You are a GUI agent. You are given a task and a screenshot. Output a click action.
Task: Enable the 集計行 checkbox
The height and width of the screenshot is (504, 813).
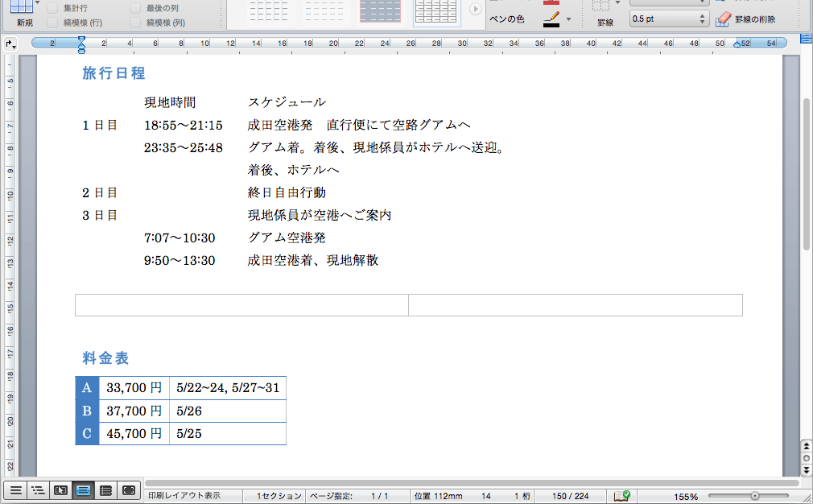pyautogui.click(x=52, y=8)
